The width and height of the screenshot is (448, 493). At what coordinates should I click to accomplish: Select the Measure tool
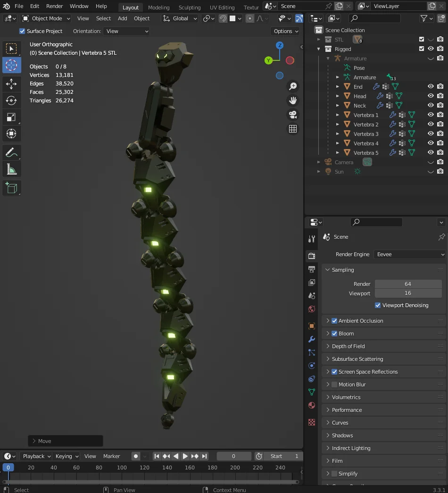coord(12,169)
